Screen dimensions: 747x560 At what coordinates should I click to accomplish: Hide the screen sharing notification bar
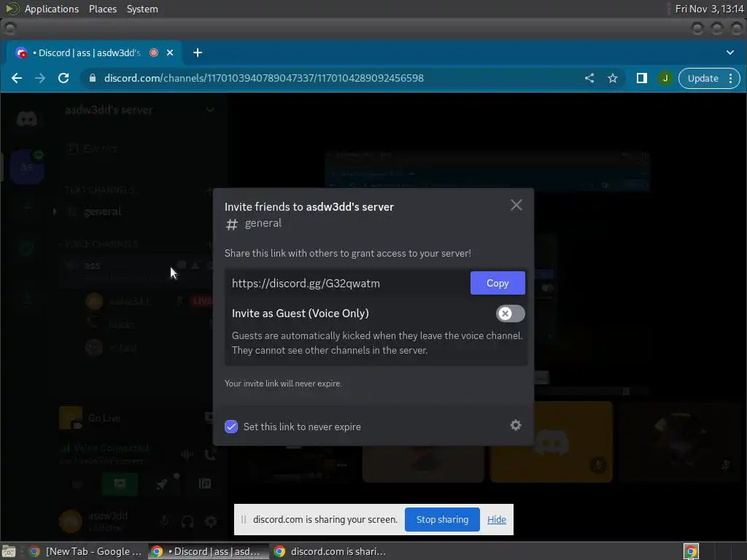pyautogui.click(x=496, y=519)
